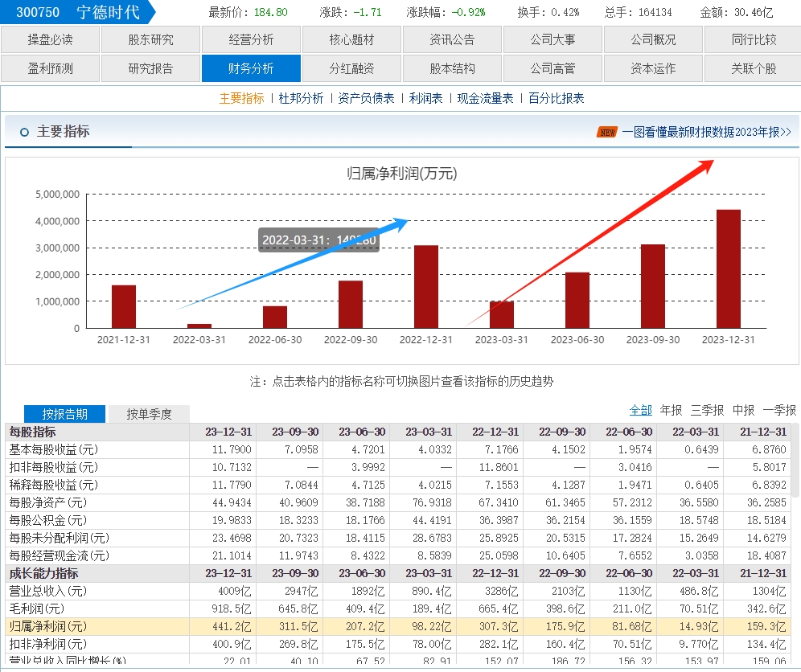Viewport: 801px width, 672px height.
Task: Show chart for 每股公积金(元)
Action: coord(48,520)
